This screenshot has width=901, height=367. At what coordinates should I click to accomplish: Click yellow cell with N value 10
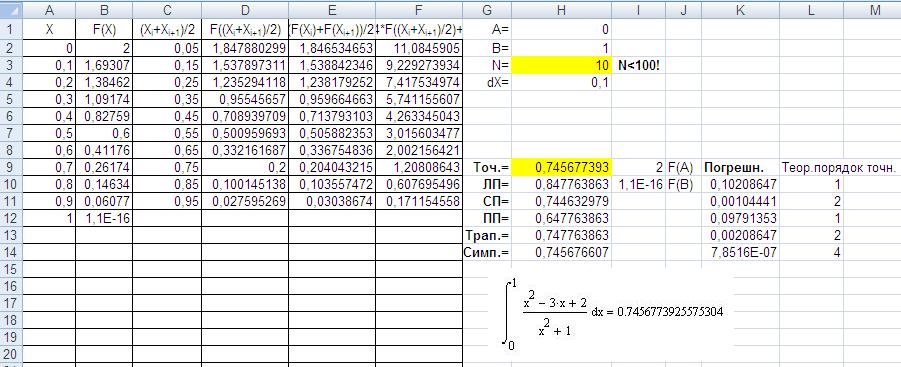(561, 65)
